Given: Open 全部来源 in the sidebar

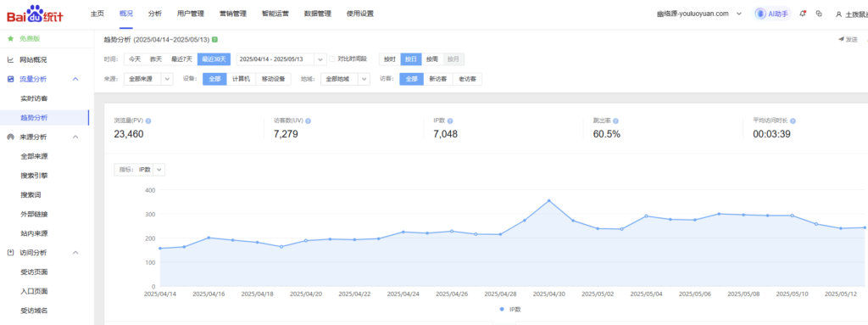Looking at the screenshot, I should tap(34, 156).
